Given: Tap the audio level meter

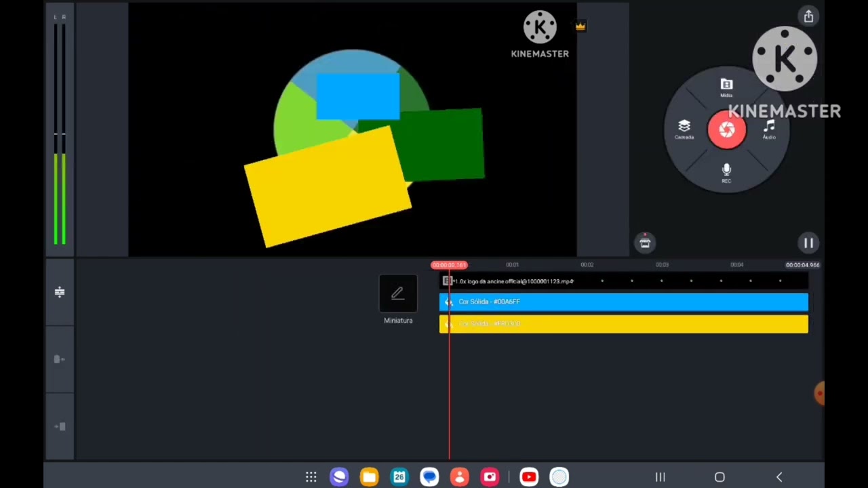Looking at the screenshot, I should pyautogui.click(x=60, y=130).
